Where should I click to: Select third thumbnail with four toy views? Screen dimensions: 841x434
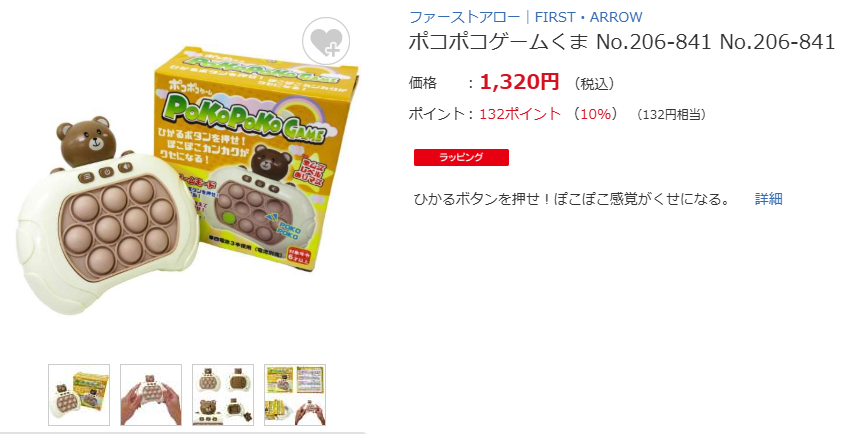[x=223, y=395]
